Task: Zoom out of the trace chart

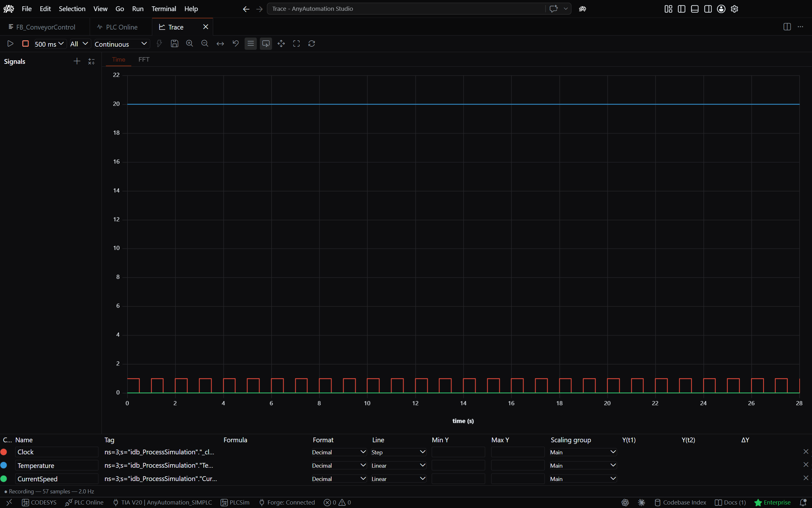Action: click(205, 44)
